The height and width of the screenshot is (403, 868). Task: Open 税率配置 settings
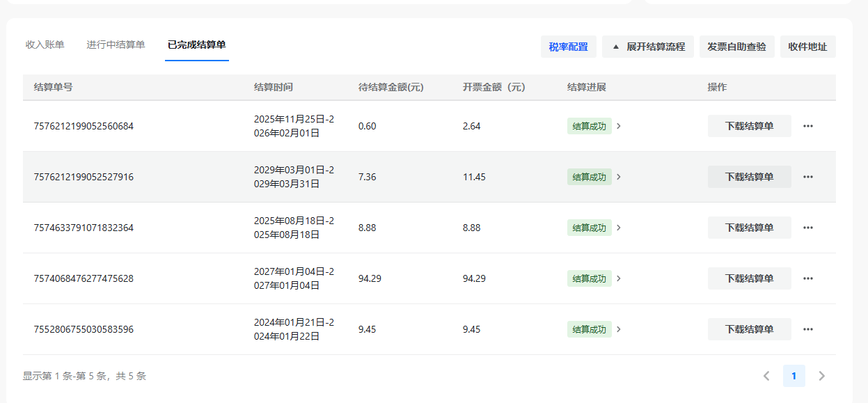coord(568,47)
